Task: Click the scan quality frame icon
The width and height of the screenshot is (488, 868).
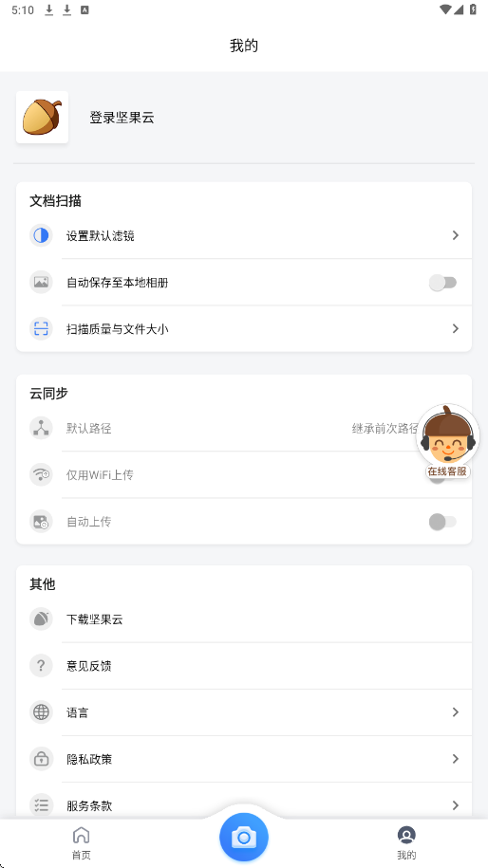Action: click(41, 329)
